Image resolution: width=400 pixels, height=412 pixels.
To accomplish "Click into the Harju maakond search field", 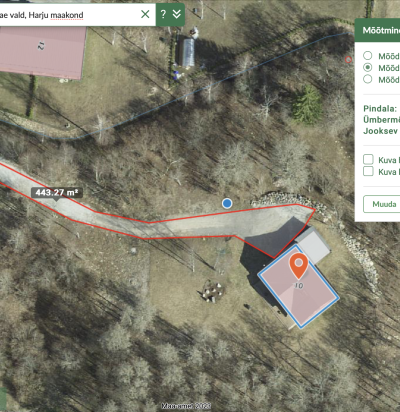I will tap(68, 15).
